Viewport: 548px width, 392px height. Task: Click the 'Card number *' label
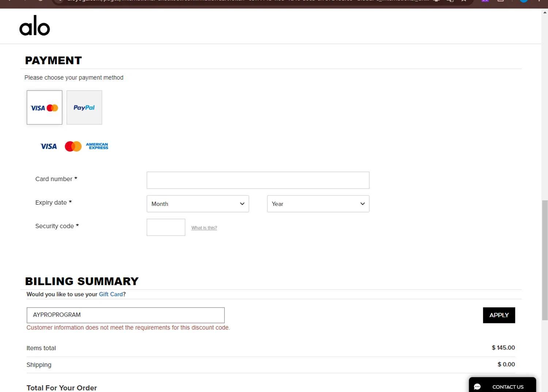coord(56,179)
